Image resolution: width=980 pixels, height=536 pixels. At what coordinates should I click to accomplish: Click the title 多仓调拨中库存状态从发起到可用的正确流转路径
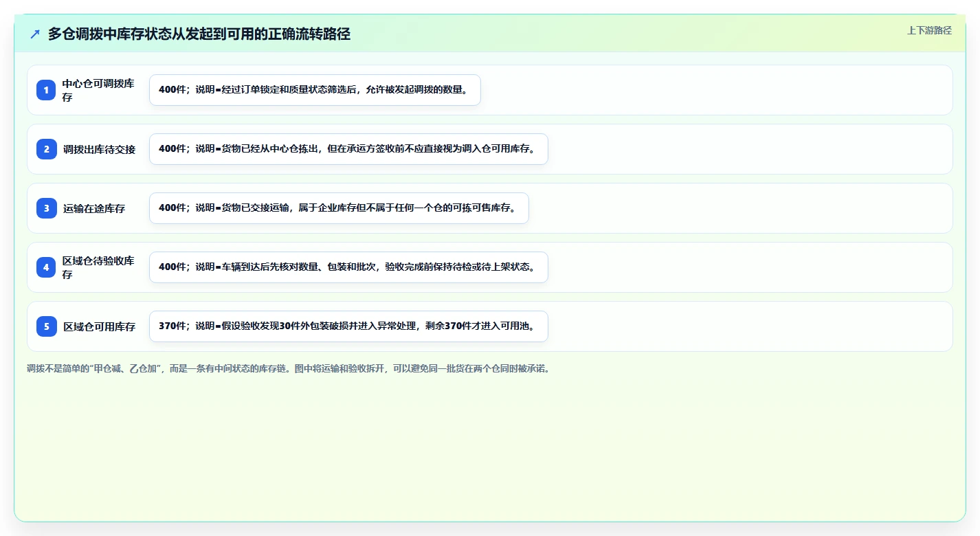pos(199,34)
